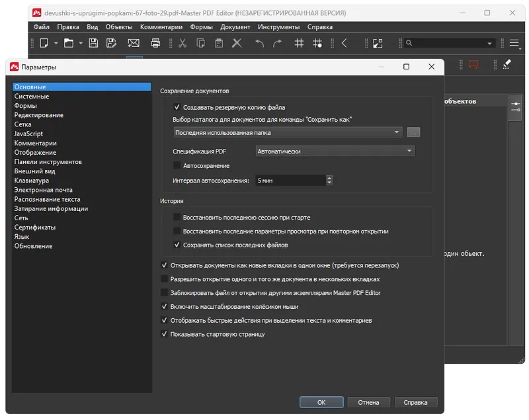Enable the 'Автосохранение' checkbox
The height and width of the screenshot is (420, 529).
[177, 165]
